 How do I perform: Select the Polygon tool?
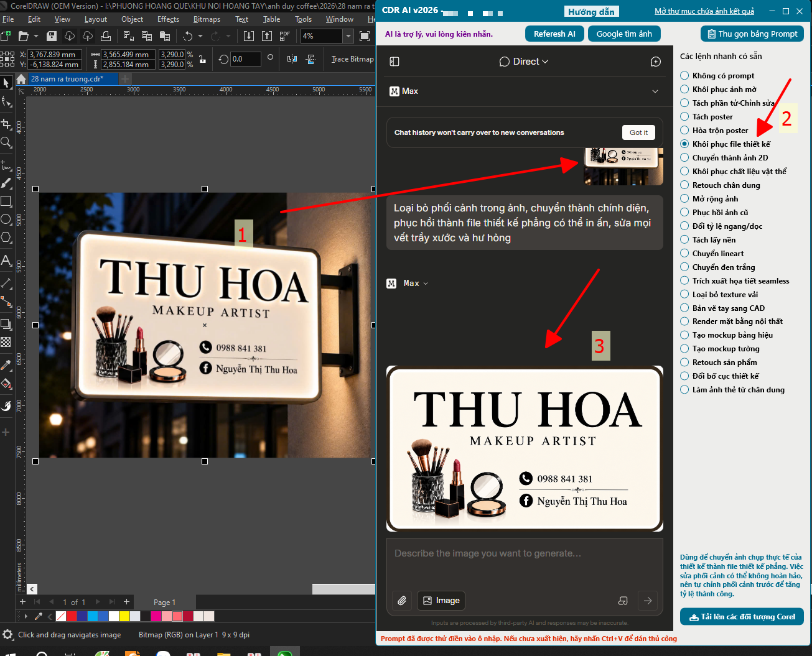pos(6,238)
